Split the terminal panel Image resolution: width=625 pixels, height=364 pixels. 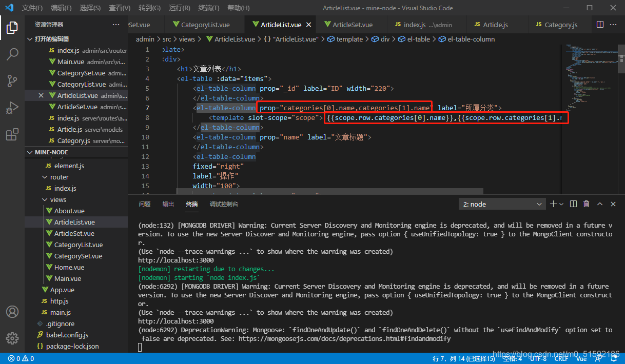[x=573, y=204]
